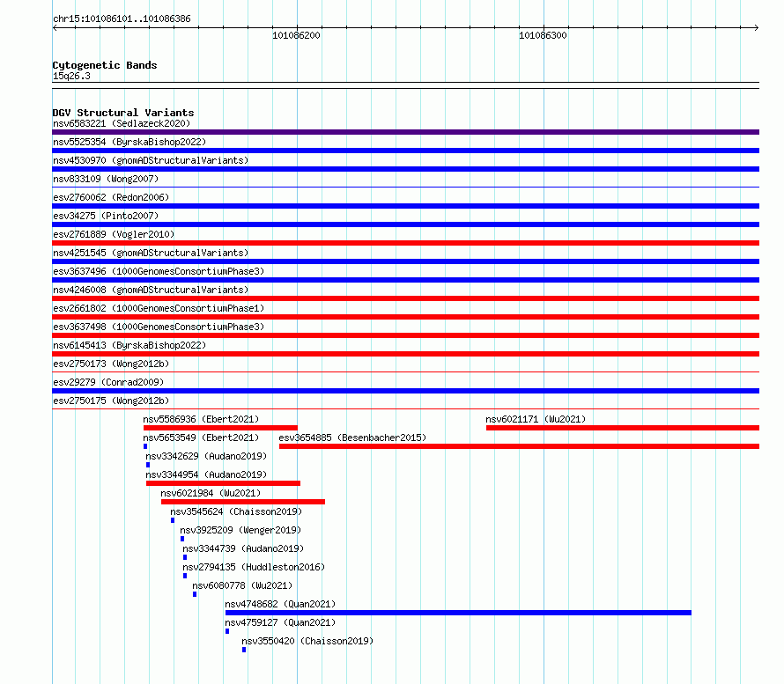Open the nsv4748682 (Quan2021) label

(x=280, y=604)
